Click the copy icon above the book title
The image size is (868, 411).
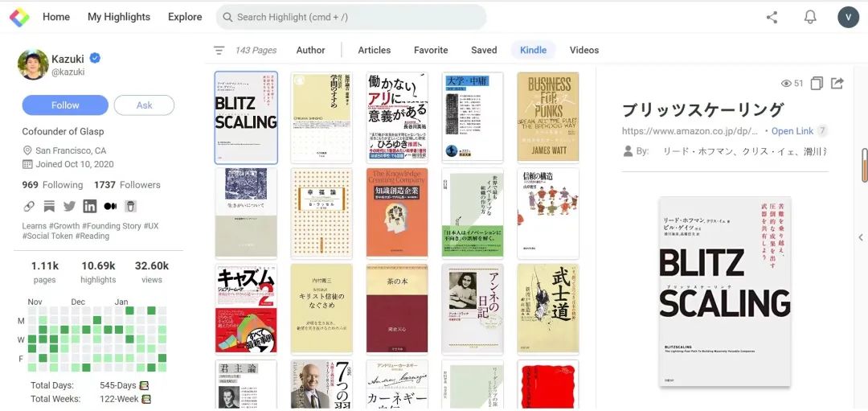pos(817,84)
